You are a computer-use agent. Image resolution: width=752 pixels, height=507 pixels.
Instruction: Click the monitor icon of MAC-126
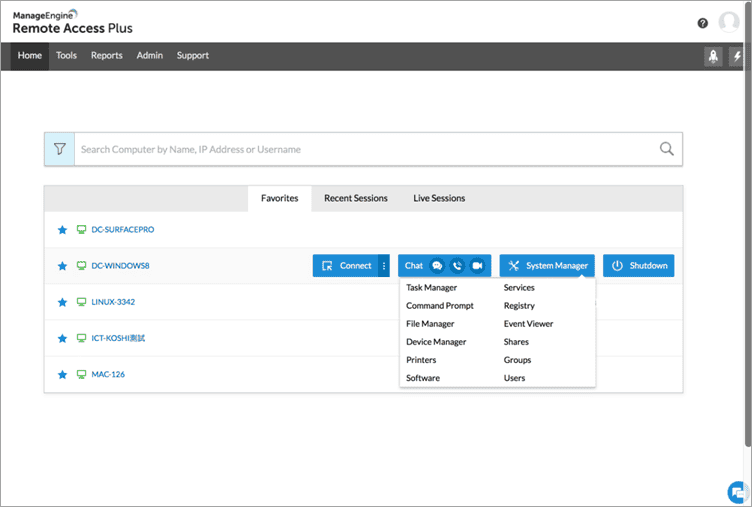click(x=82, y=374)
